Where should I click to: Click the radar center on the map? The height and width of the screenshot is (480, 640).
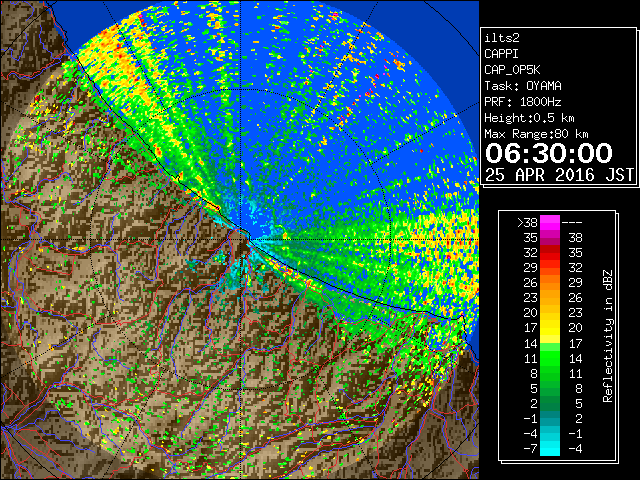[241, 240]
